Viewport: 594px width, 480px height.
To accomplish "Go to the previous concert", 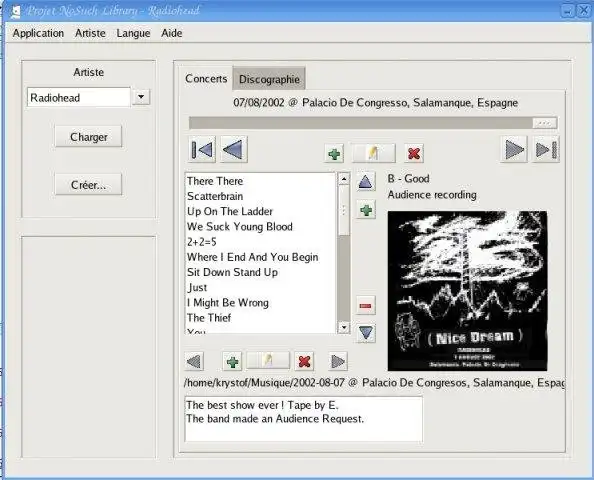I will pos(234,149).
